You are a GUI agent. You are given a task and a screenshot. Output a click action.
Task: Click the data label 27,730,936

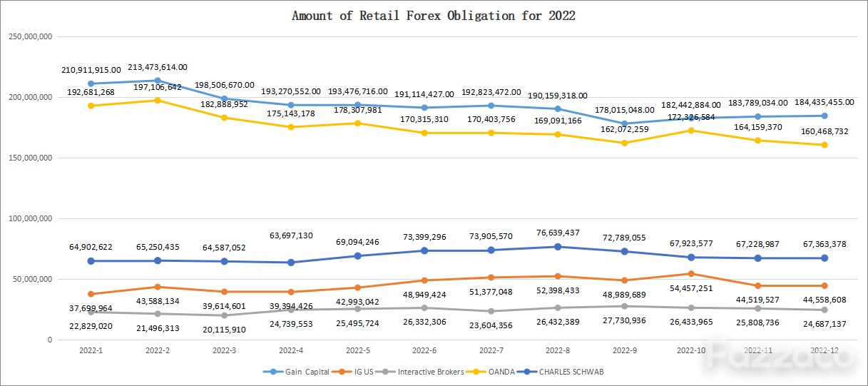point(625,320)
